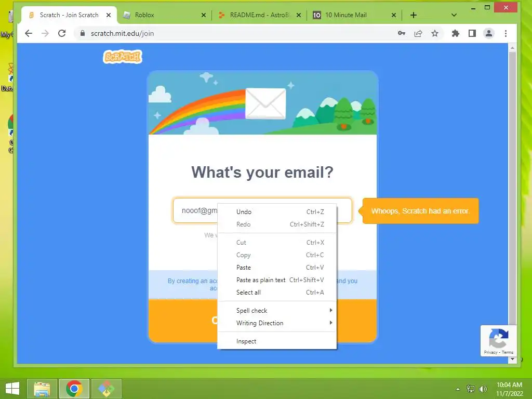Click the orange Scratch error message

pos(420,211)
